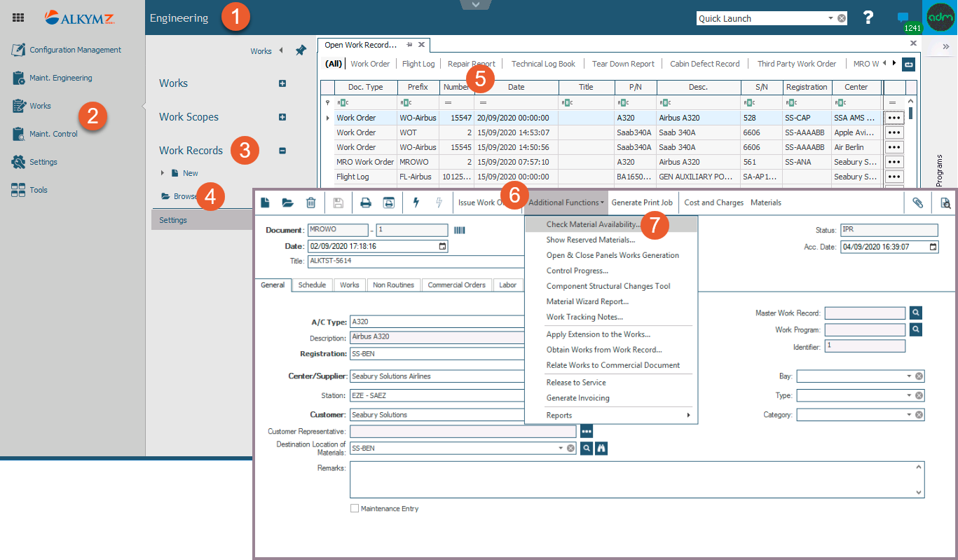This screenshot has width=958, height=560.
Task: Open Configuration Management module
Action: (67, 50)
